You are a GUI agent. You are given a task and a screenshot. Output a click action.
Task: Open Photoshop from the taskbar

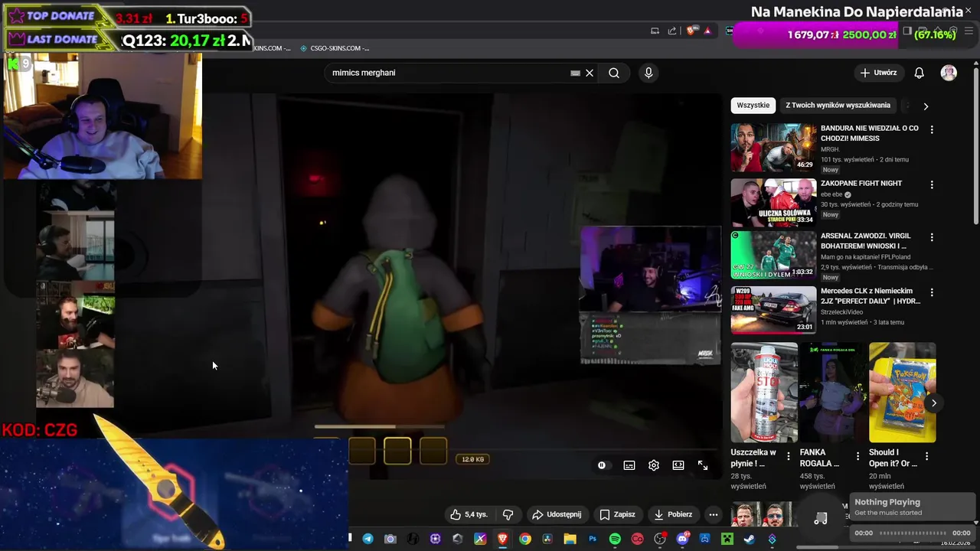[592, 539]
